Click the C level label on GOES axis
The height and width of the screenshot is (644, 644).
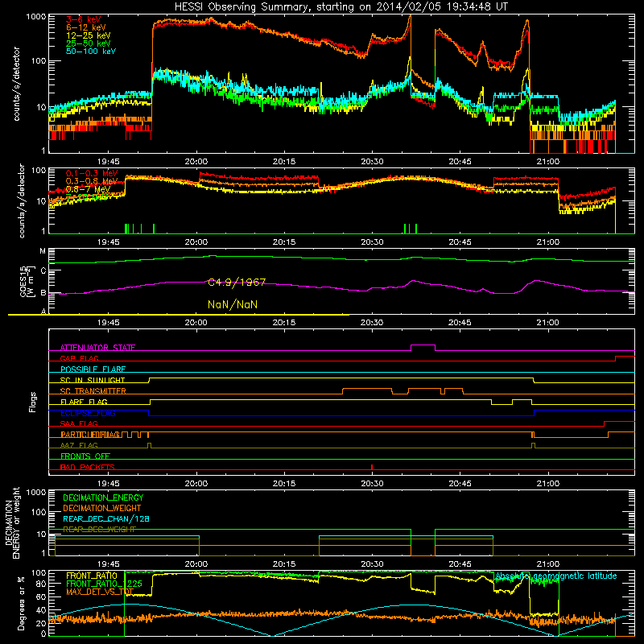(x=43, y=270)
